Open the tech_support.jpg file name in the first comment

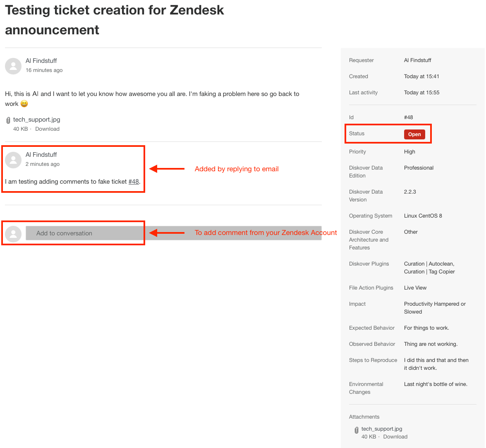(36, 120)
